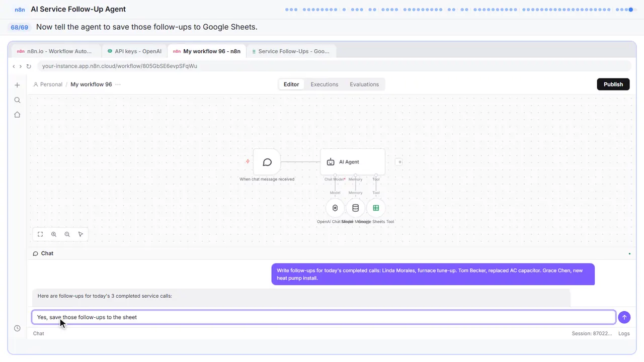Zoom in on the workflow canvas

tap(54, 234)
